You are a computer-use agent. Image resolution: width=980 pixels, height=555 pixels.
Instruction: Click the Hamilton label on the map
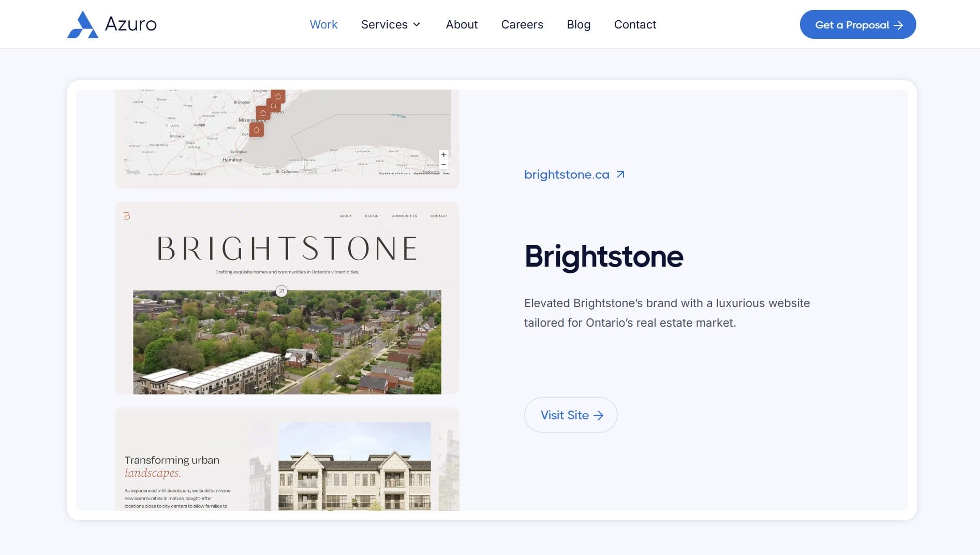[232, 160]
